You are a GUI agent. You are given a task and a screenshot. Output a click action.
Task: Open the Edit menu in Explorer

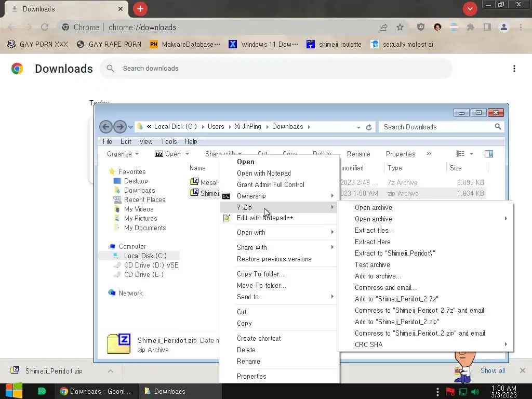pos(126,141)
